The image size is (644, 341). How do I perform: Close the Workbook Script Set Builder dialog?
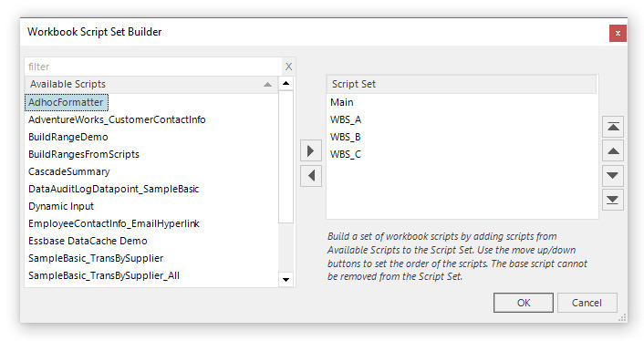coord(618,33)
